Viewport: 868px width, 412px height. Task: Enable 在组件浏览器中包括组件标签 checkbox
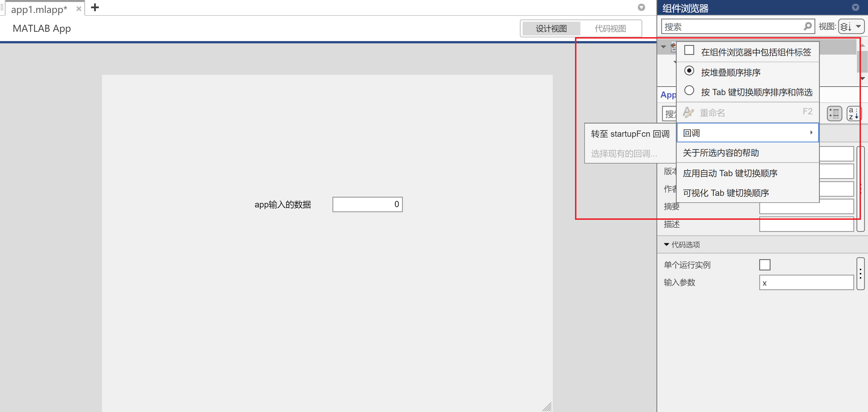689,50
